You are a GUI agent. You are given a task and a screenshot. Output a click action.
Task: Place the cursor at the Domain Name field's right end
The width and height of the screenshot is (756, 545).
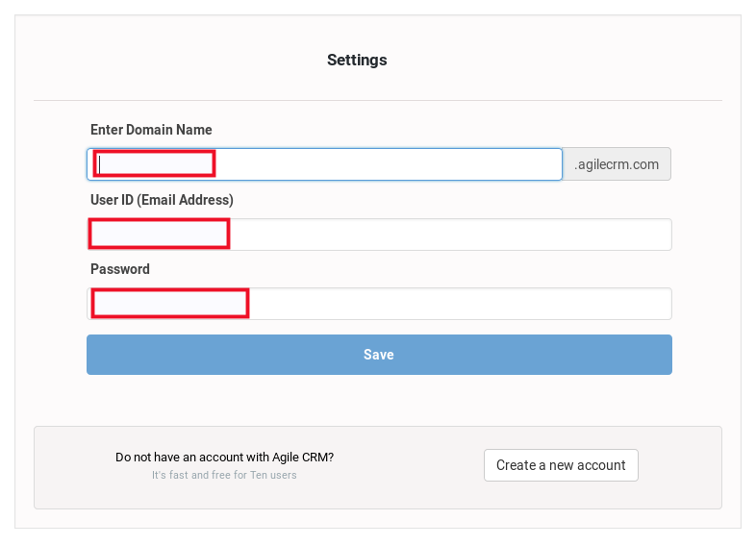(x=548, y=164)
